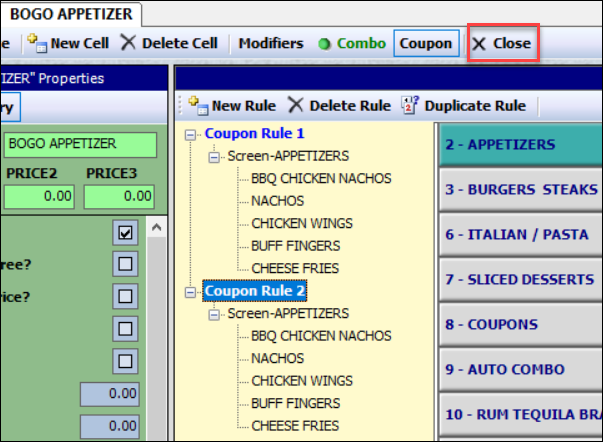Open the 10 - RUM TEQUILA screen
This screenshot has height=442, width=603.
coord(521,415)
